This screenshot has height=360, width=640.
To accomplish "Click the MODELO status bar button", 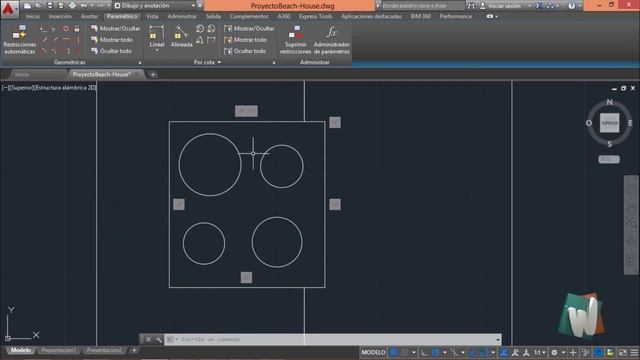I will click(373, 352).
